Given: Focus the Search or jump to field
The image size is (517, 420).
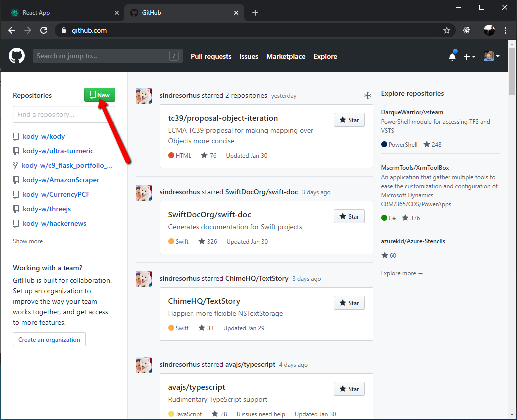Looking at the screenshot, I should [108, 56].
